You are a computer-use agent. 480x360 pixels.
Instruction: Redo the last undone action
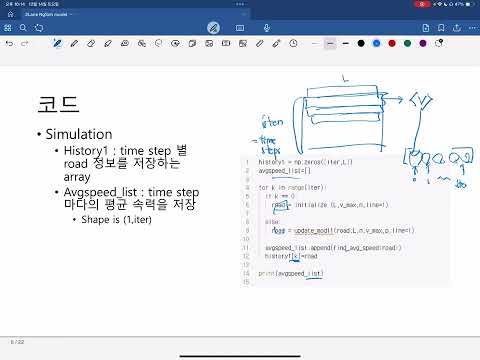(x=25, y=43)
